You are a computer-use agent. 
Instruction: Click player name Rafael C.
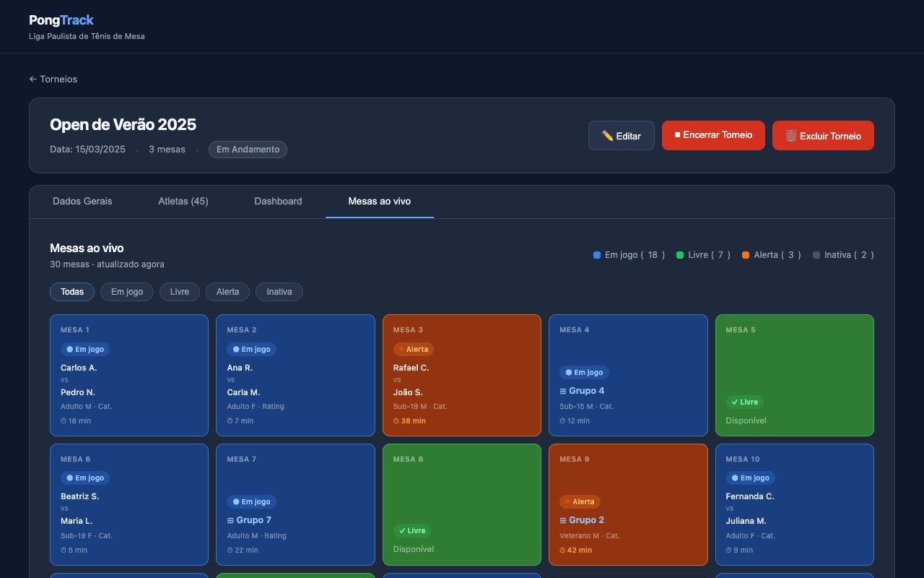411,368
